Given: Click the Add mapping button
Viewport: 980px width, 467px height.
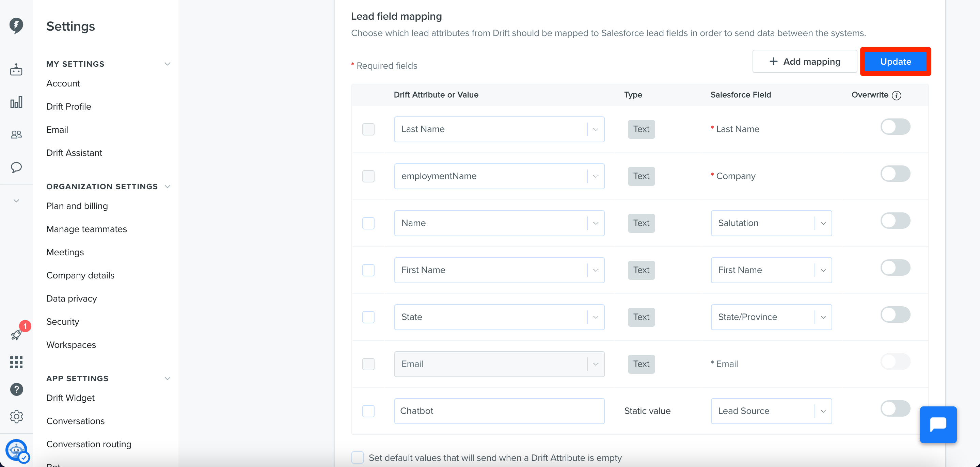Looking at the screenshot, I should coord(804,61).
